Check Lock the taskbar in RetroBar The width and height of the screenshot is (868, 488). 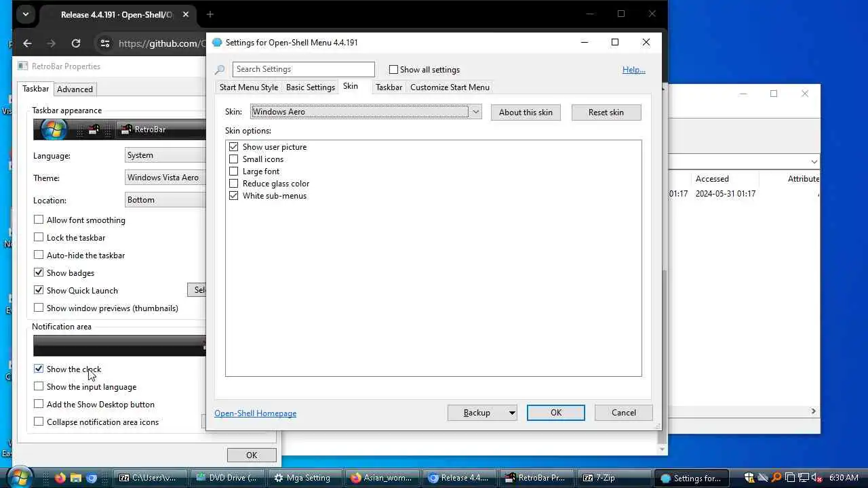[x=39, y=237]
